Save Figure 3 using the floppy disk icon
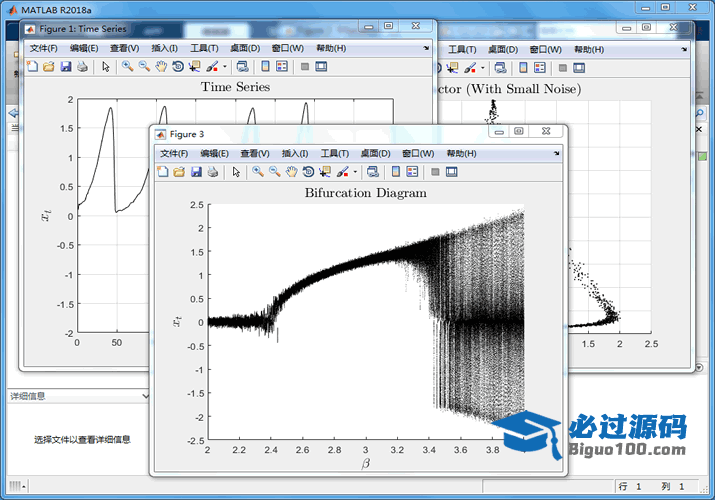 tap(197, 172)
